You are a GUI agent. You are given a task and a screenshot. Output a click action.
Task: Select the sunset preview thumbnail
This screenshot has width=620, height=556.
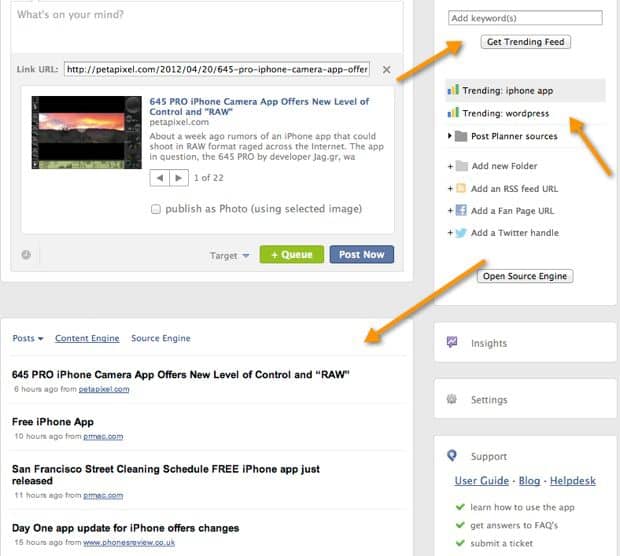point(87,132)
